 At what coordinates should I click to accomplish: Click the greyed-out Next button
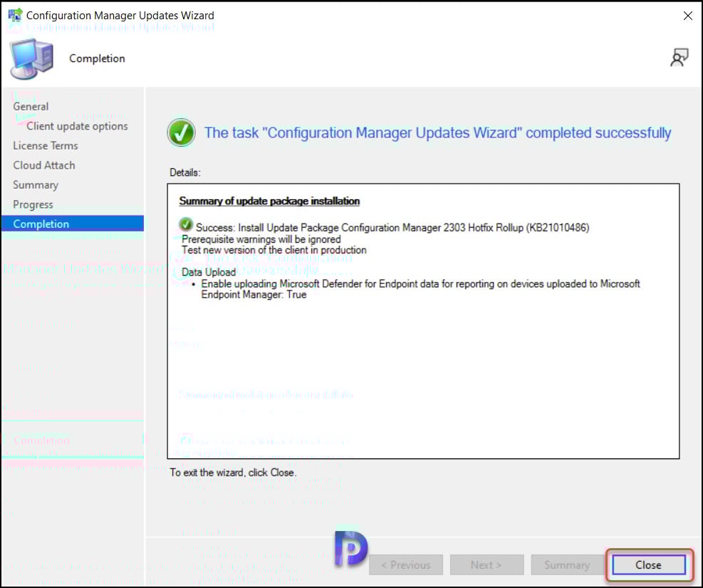click(x=486, y=565)
